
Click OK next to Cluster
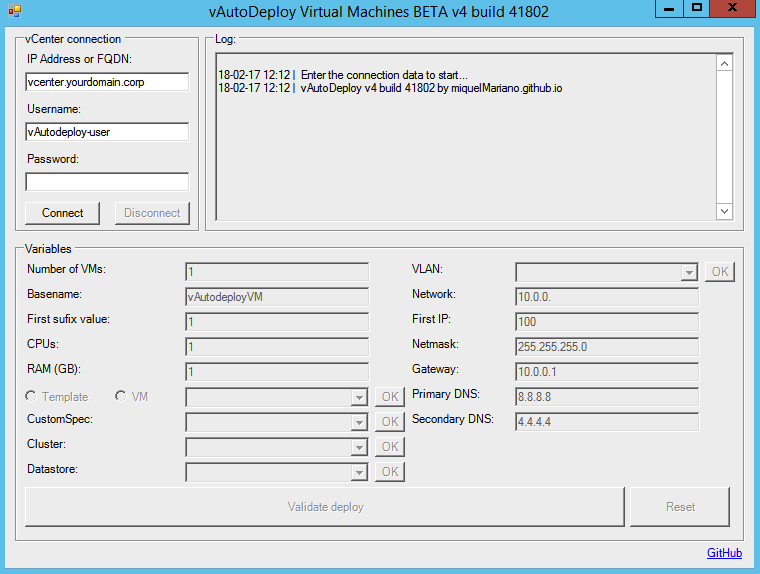click(390, 446)
